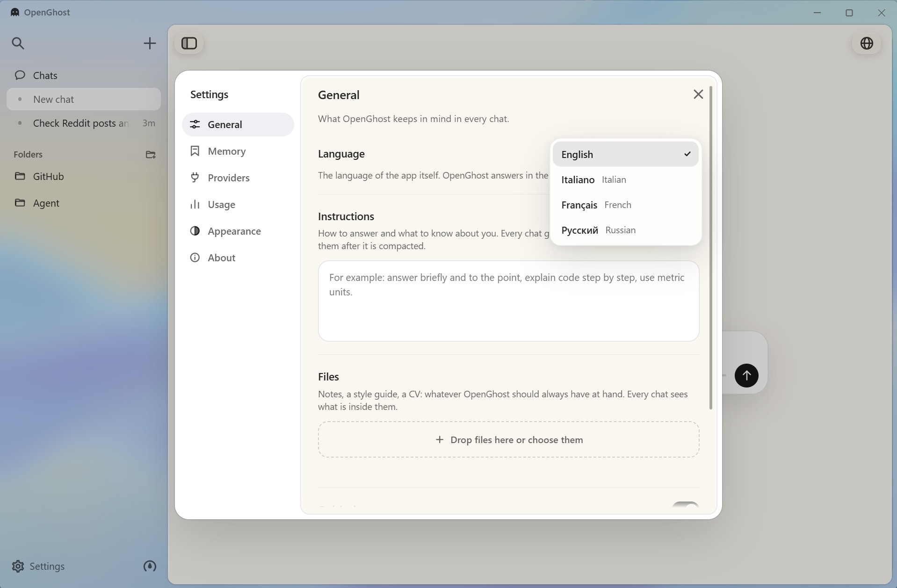Maximize the OpenGhost window
The width and height of the screenshot is (897, 588).
(849, 13)
